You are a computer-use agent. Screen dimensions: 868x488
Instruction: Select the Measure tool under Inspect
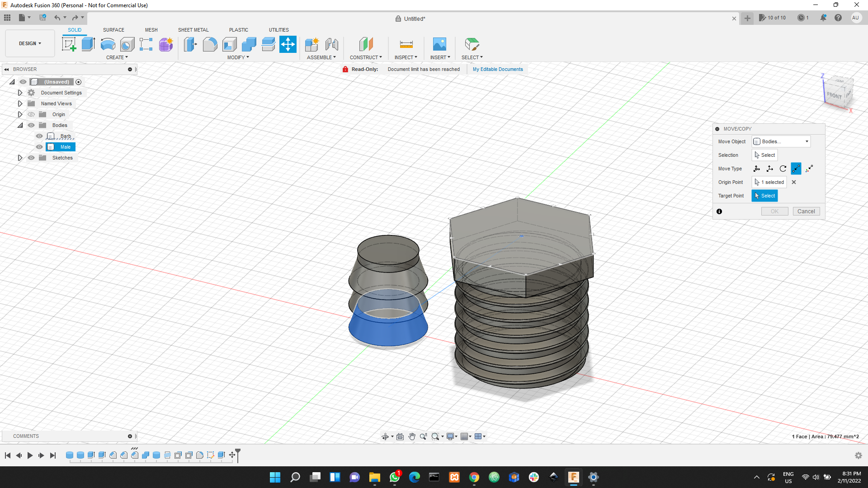[x=406, y=44]
